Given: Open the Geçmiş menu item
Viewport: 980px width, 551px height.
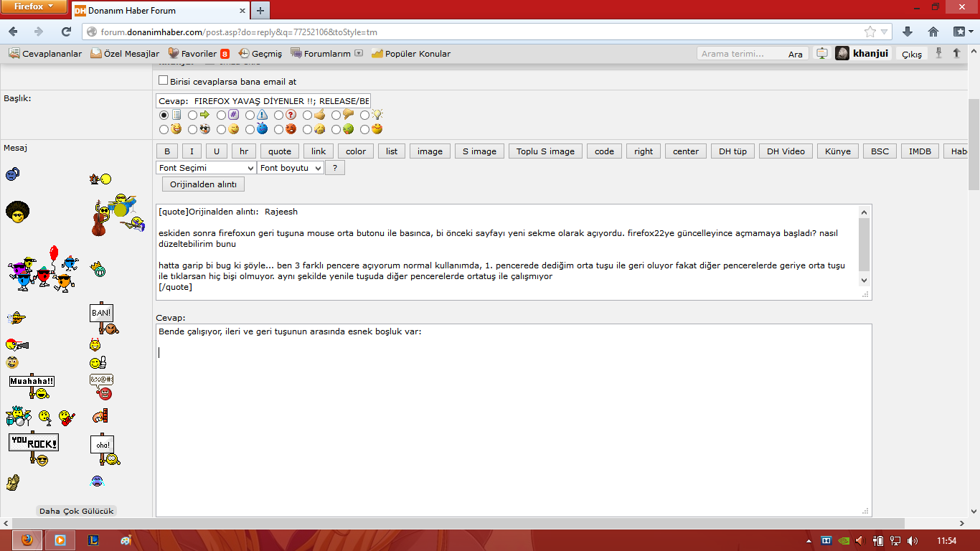Looking at the screenshot, I should click(x=260, y=54).
